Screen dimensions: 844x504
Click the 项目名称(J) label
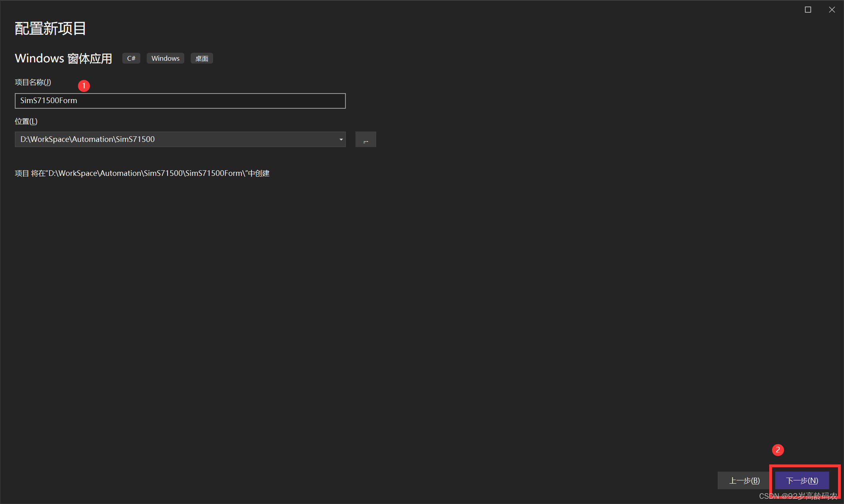(33, 82)
